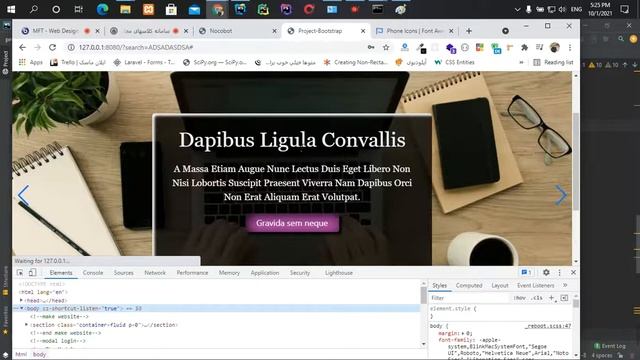Select the Computed styles tab
This screenshot has height=360, width=640.
[x=469, y=285]
